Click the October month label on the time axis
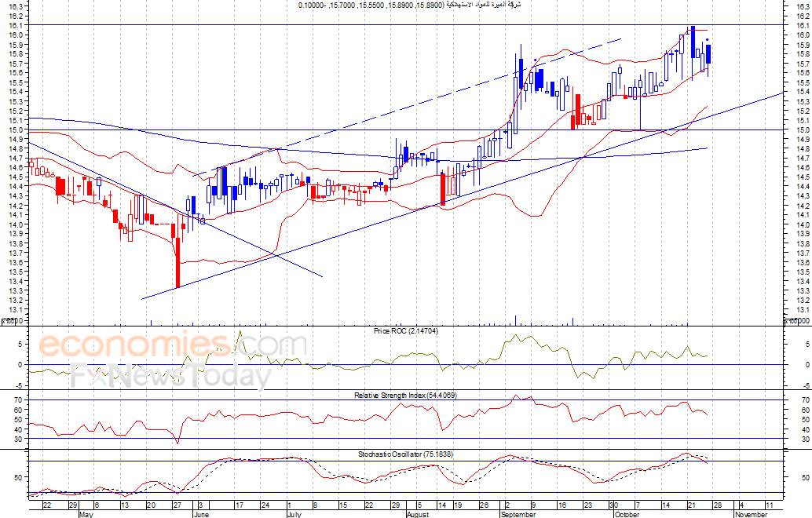 point(627,514)
